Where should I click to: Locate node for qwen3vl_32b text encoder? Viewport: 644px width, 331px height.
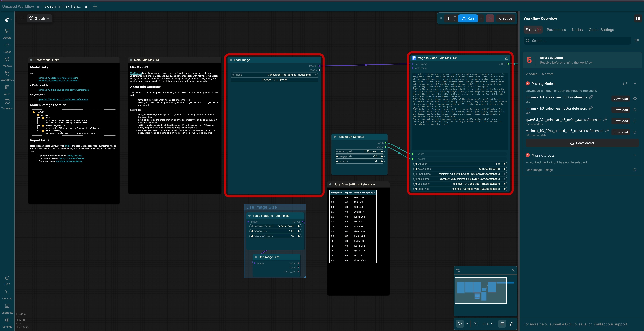(635, 121)
